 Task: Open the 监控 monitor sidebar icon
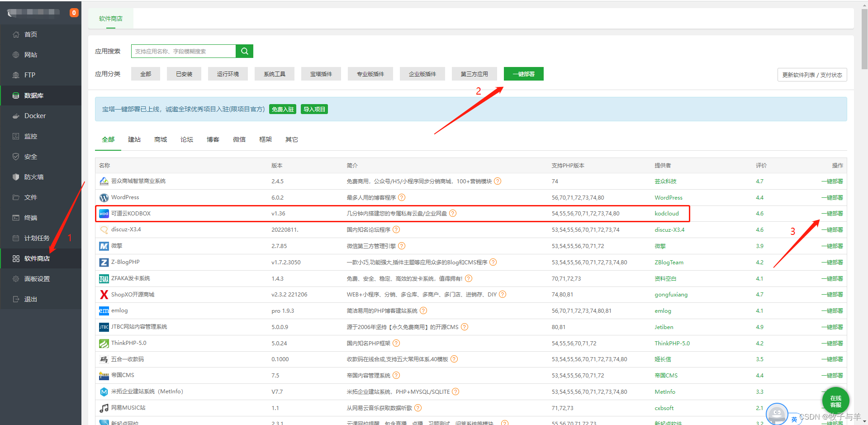16,136
